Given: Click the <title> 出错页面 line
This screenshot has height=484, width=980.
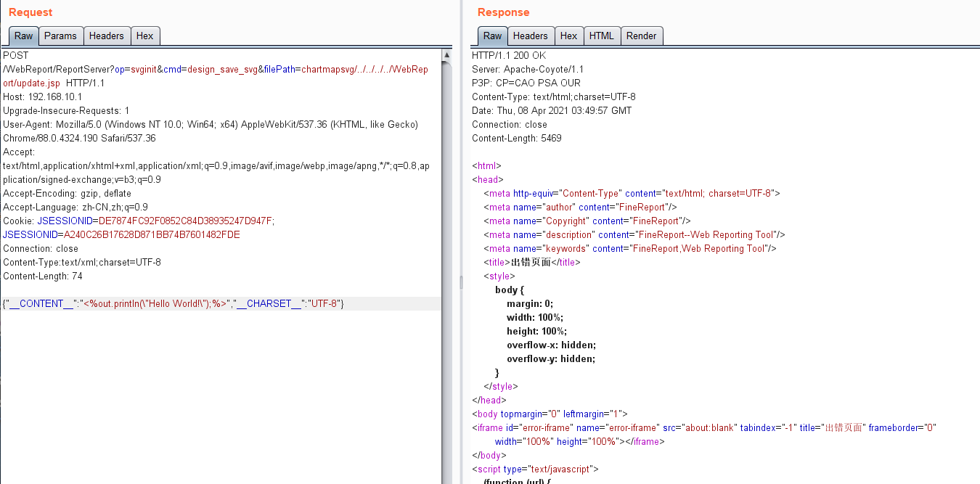Looking at the screenshot, I should pyautogui.click(x=532, y=262).
